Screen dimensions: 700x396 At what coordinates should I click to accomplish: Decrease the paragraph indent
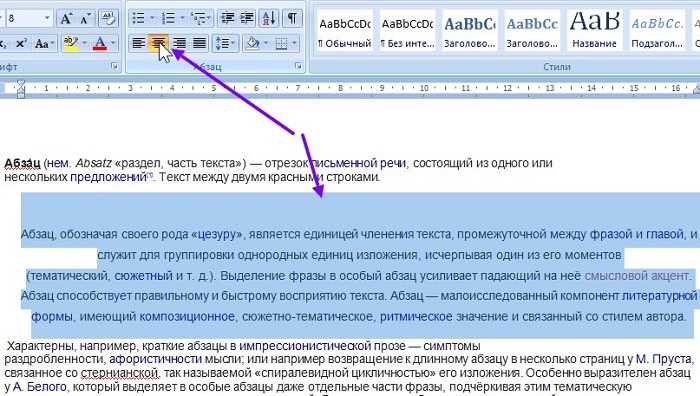(x=228, y=18)
